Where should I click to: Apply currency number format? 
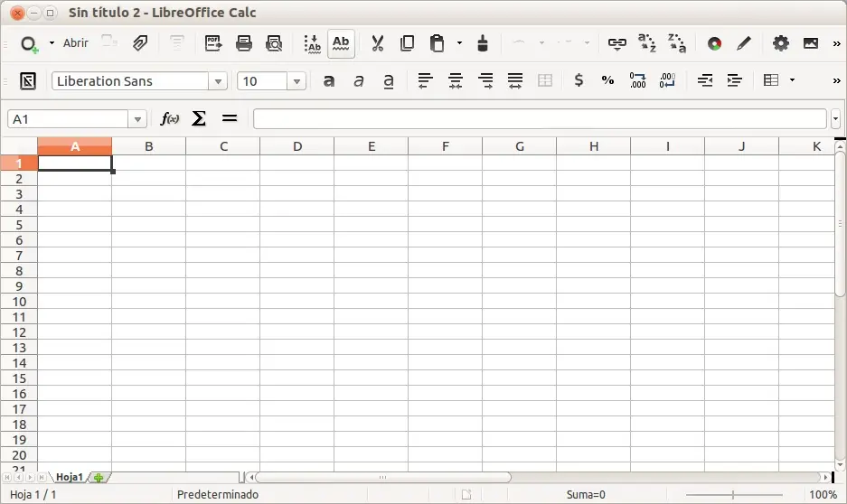pyautogui.click(x=579, y=80)
